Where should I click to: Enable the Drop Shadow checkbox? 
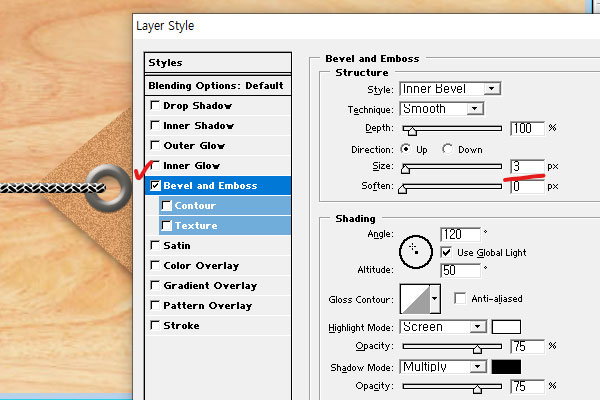click(155, 105)
